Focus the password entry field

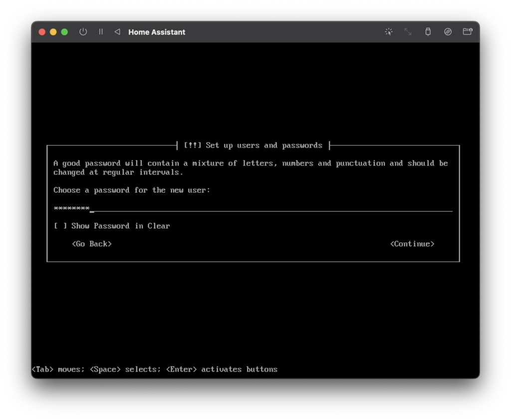[253, 208]
